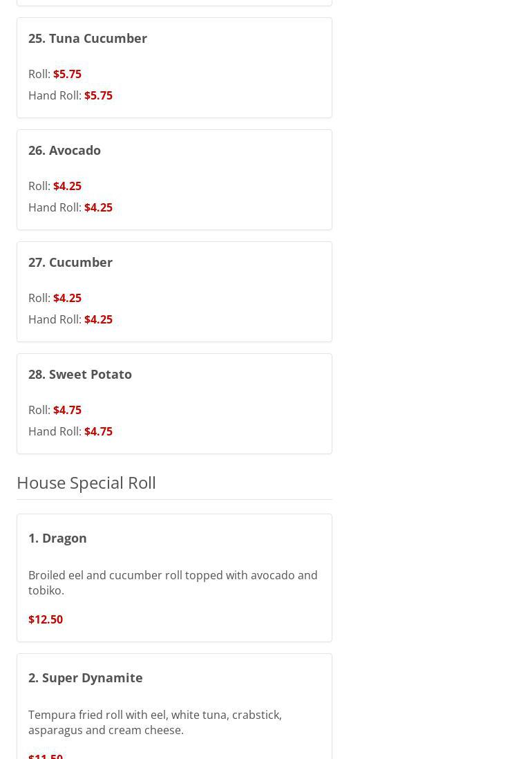Open the 27. Cucumber menu item

point(70,262)
